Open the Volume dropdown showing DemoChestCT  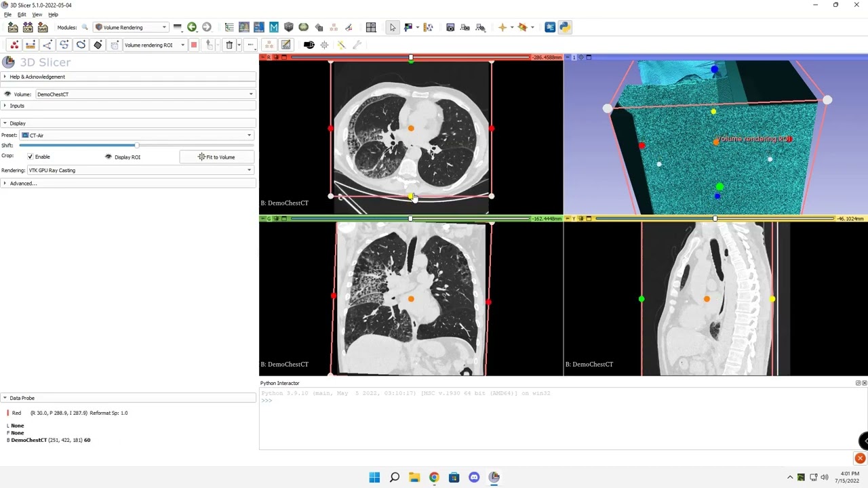coord(144,94)
